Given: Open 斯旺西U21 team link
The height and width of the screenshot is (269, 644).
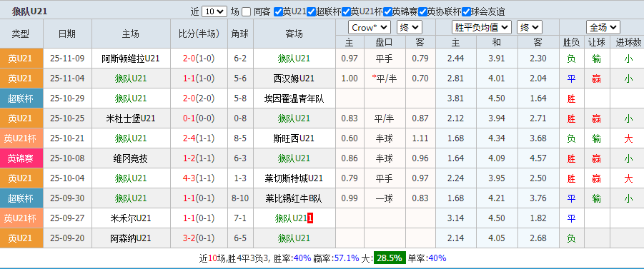Looking at the screenshot, I should tap(294, 138).
